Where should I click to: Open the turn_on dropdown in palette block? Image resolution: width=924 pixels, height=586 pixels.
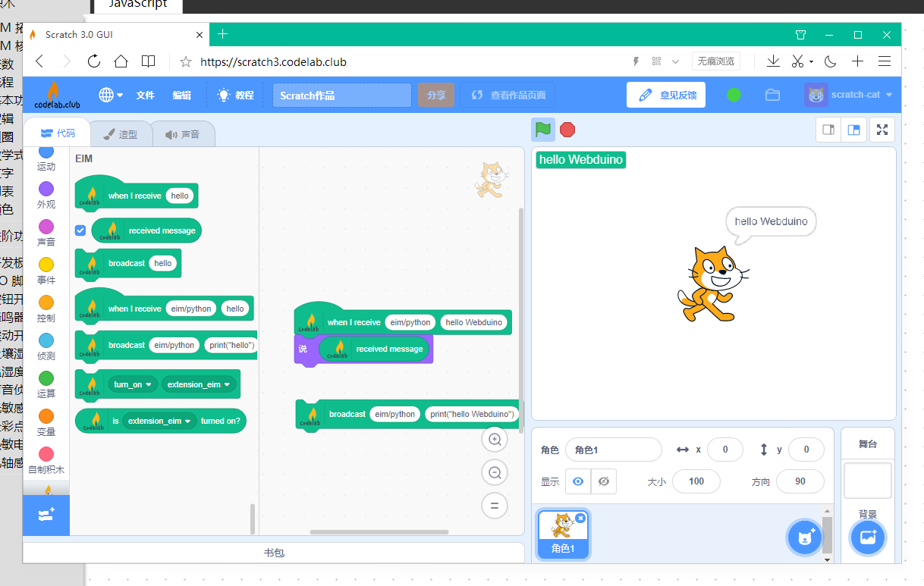coord(133,384)
